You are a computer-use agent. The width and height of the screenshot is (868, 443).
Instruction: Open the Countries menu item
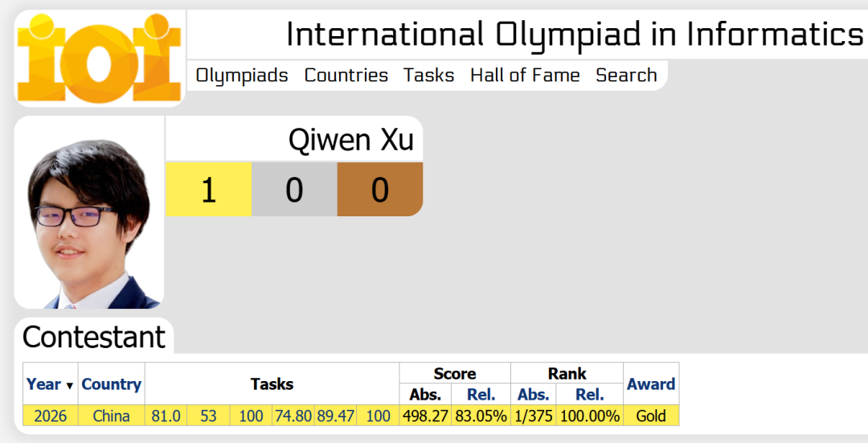[346, 76]
